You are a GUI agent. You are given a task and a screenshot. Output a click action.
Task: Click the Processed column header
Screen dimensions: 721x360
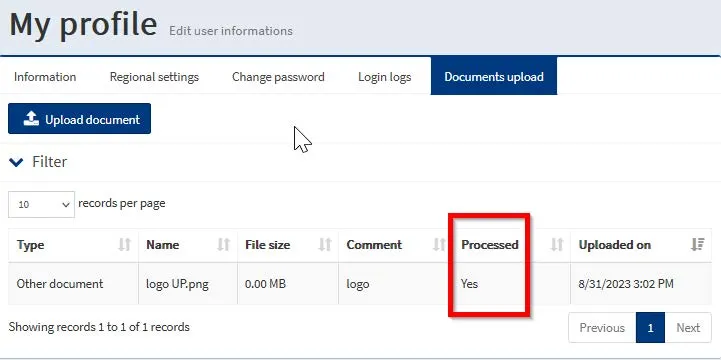[490, 245]
